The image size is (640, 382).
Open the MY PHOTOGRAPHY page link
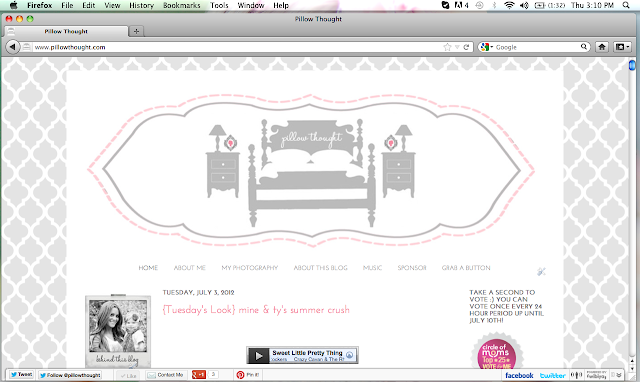click(250, 268)
